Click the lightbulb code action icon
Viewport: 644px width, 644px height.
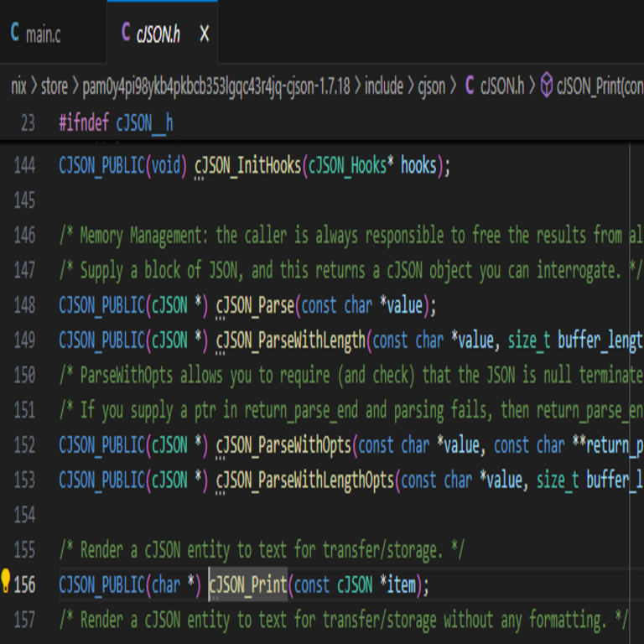pyautogui.click(x=6, y=580)
